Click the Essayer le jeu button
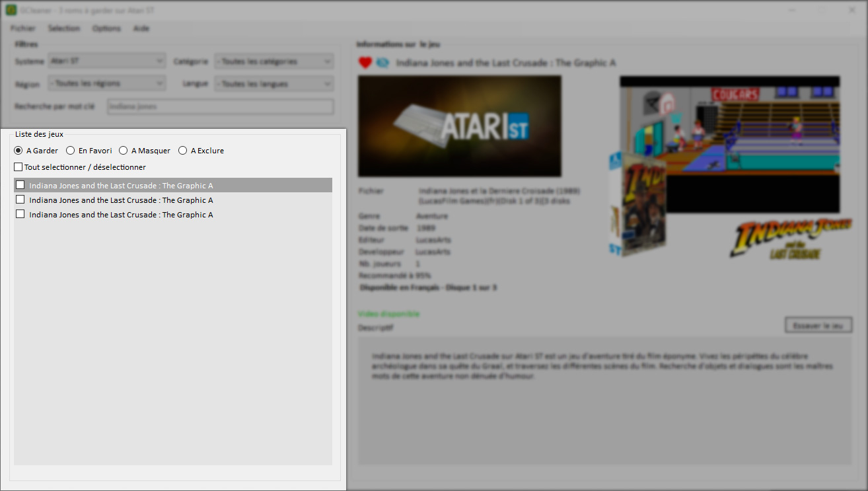 coord(818,326)
